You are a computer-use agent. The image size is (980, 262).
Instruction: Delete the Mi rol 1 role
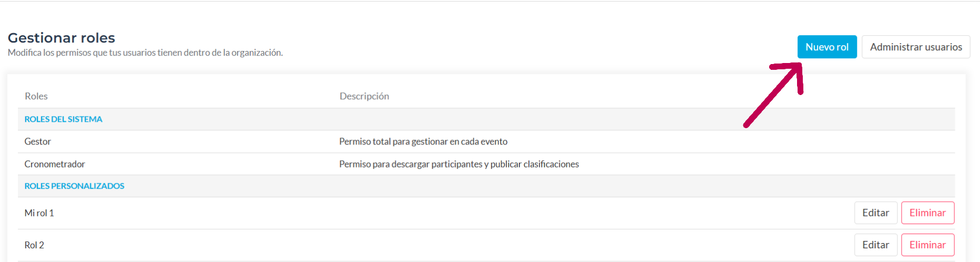pos(927,213)
